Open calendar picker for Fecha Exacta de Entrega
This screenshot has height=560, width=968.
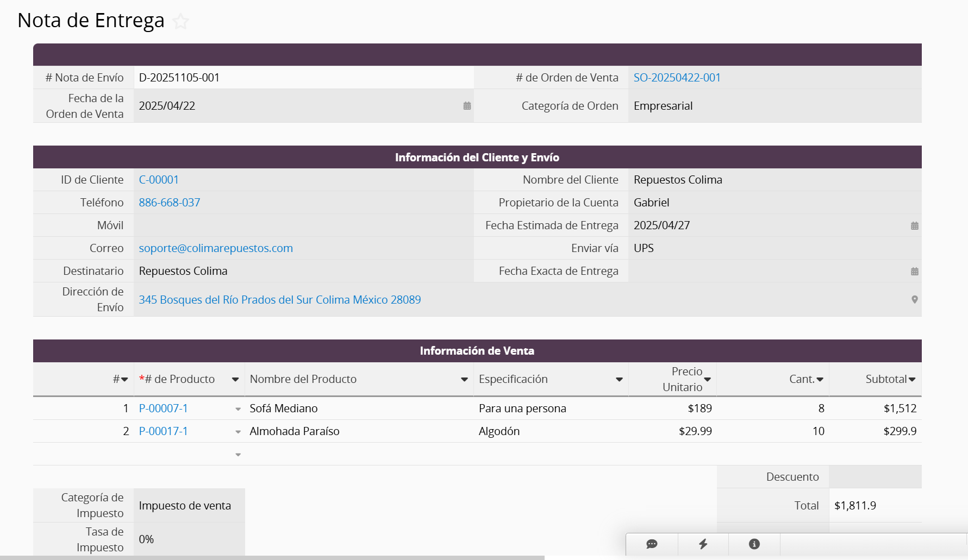(914, 271)
